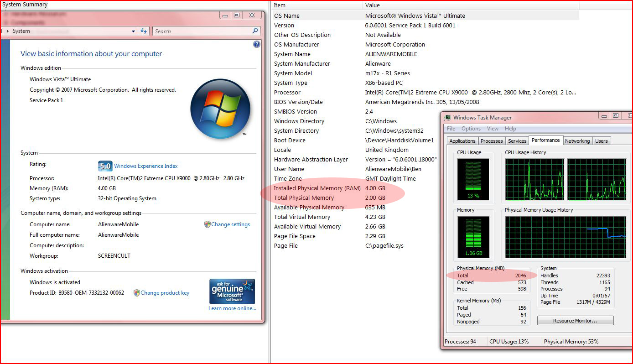The width and height of the screenshot is (633, 364).
Task: Open the File menu in Task Manager
Action: pyautogui.click(x=451, y=129)
